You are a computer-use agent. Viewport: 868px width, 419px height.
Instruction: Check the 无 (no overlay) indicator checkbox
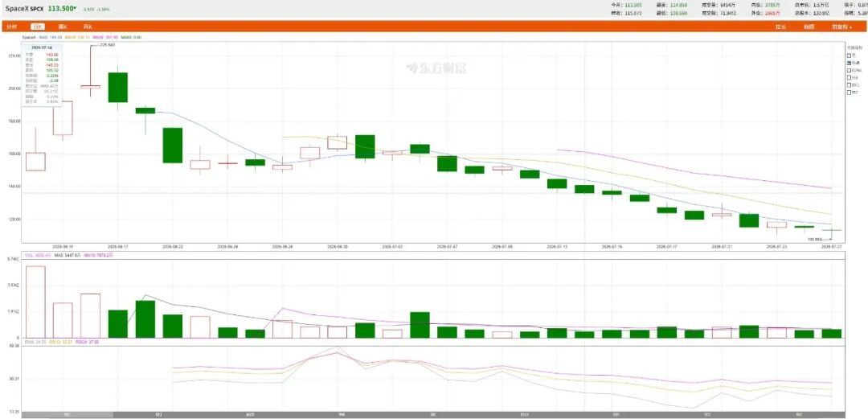coord(850,55)
